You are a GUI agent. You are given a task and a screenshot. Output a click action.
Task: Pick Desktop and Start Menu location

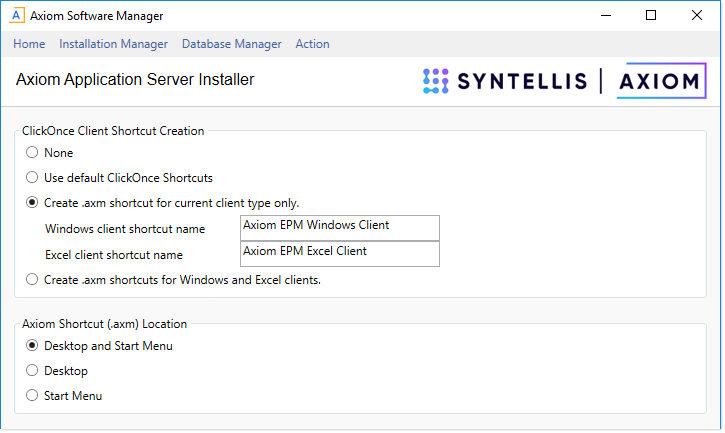coord(32,346)
